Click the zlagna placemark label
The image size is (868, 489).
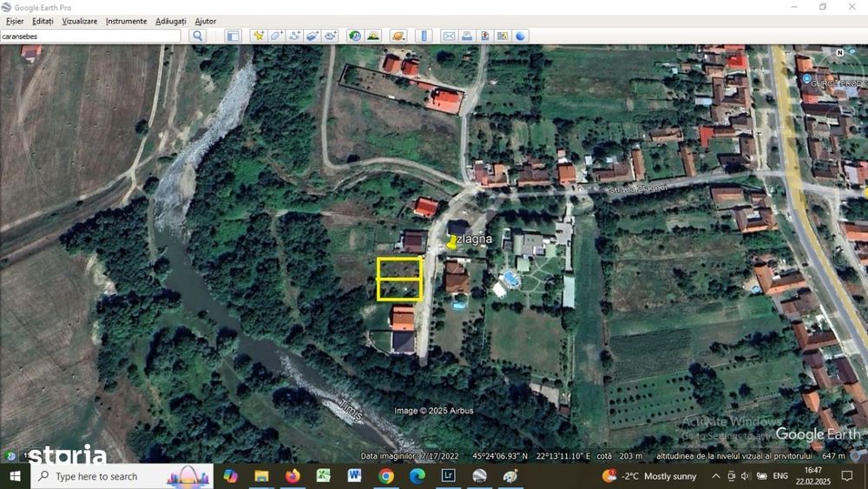475,239
